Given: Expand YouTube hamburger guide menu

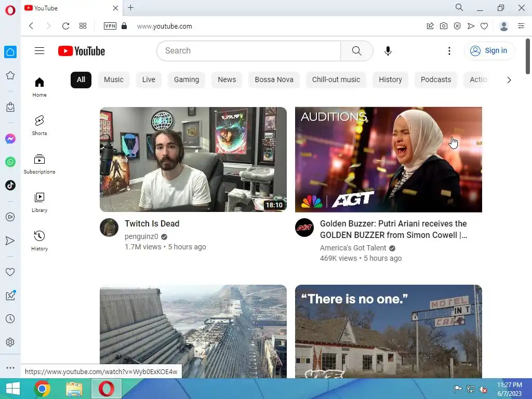Looking at the screenshot, I should coord(39,50).
